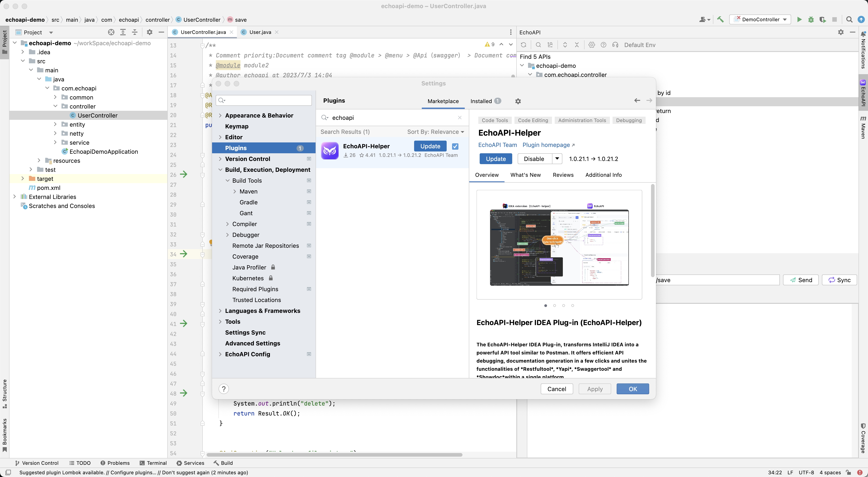Click the help question icon in EchoAPI toolbar

tap(603, 45)
